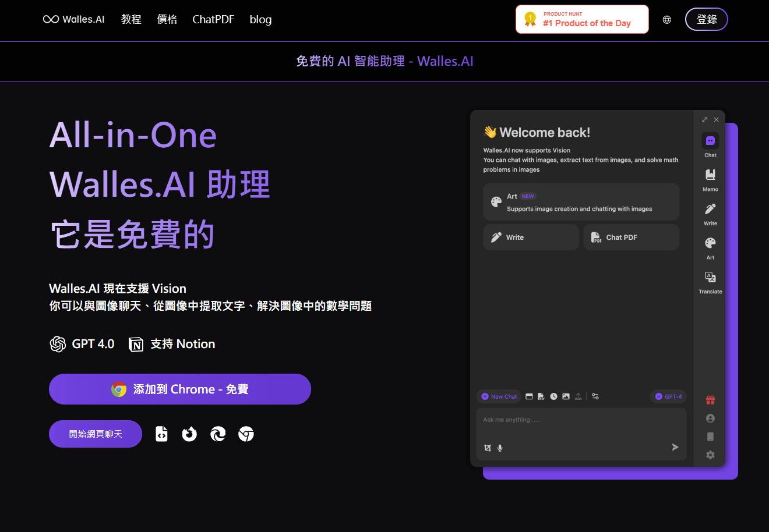769x532 pixels.
Task: Select the Write pencil icon in sidebar
Action: tap(710, 209)
